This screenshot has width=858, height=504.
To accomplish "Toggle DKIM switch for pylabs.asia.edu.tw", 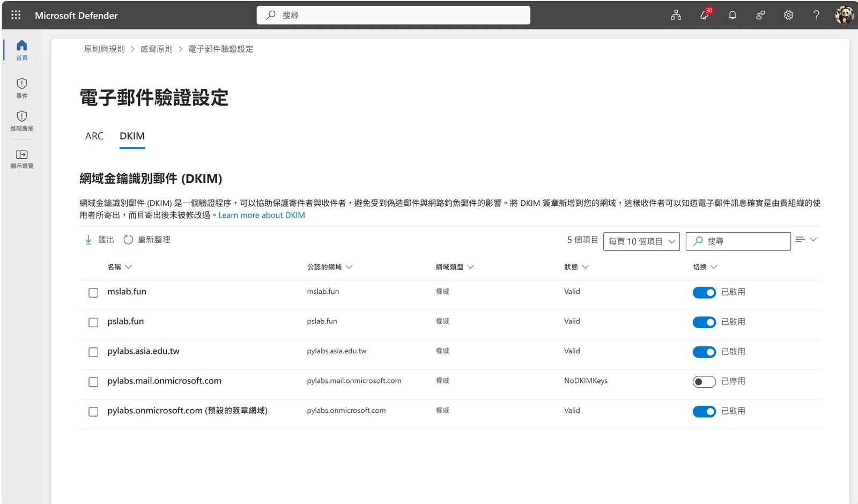I will click(x=704, y=352).
